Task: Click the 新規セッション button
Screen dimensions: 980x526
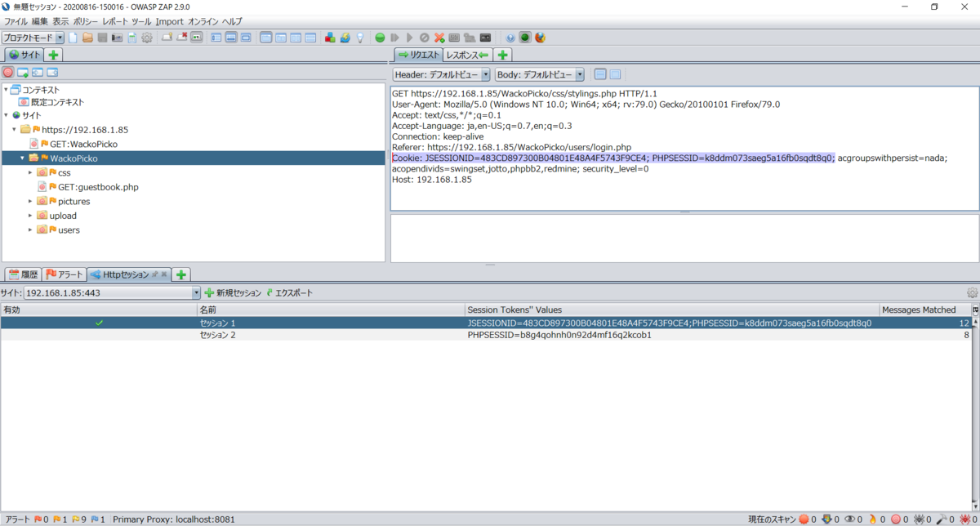Action: (233, 292)
